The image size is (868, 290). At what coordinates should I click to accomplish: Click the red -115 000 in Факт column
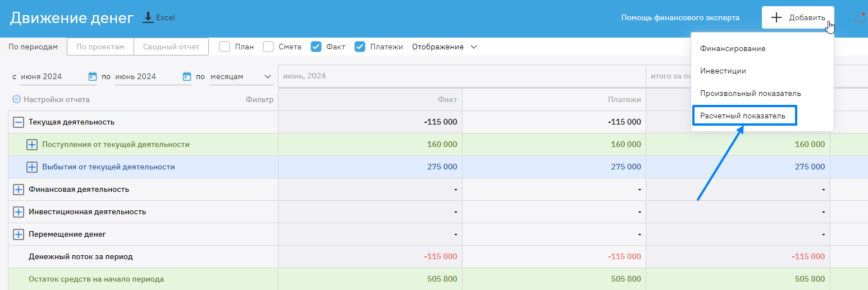pyautogui.click(x=441, y=257)
